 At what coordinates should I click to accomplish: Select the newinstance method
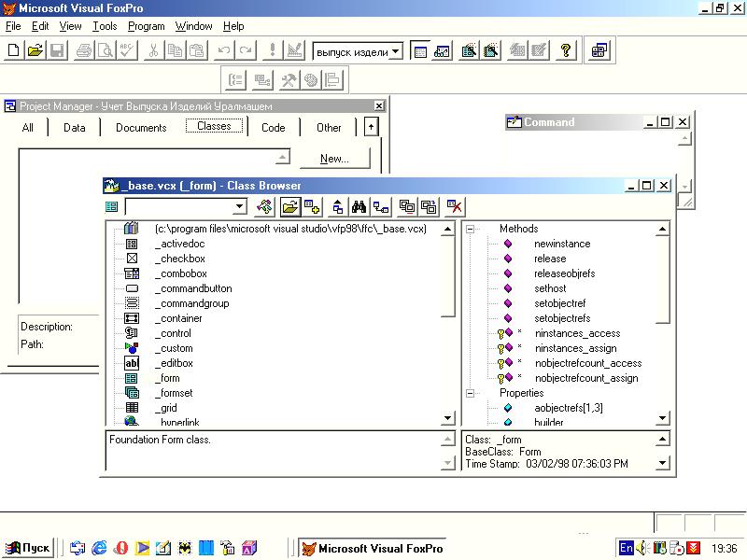click(x=562, y=244)
